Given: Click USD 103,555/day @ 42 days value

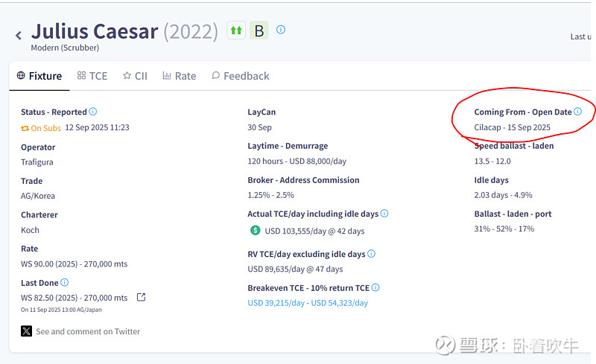Looking at the screenshot, I should tap(314, 231).
